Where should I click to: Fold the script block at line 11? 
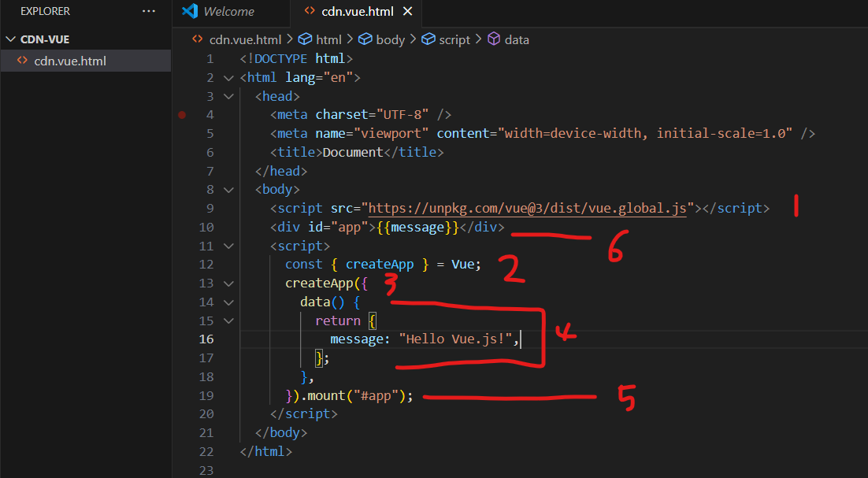point(228,246)
